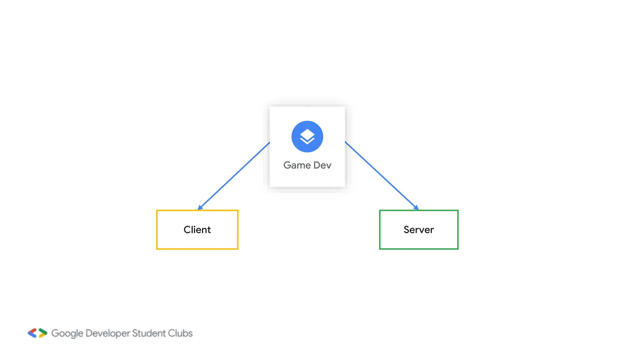This screenshot has height=362, width=644.
Task: Click the word "Clubs" in the footer
Action: (180, 333)
